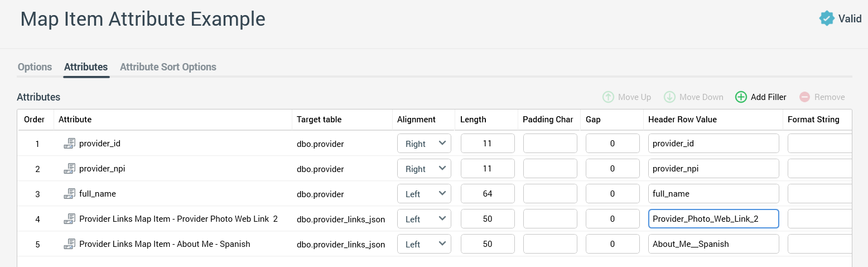Click the Valid status badge icon
This screenshot has width=868, height=267.
[827, 18]
